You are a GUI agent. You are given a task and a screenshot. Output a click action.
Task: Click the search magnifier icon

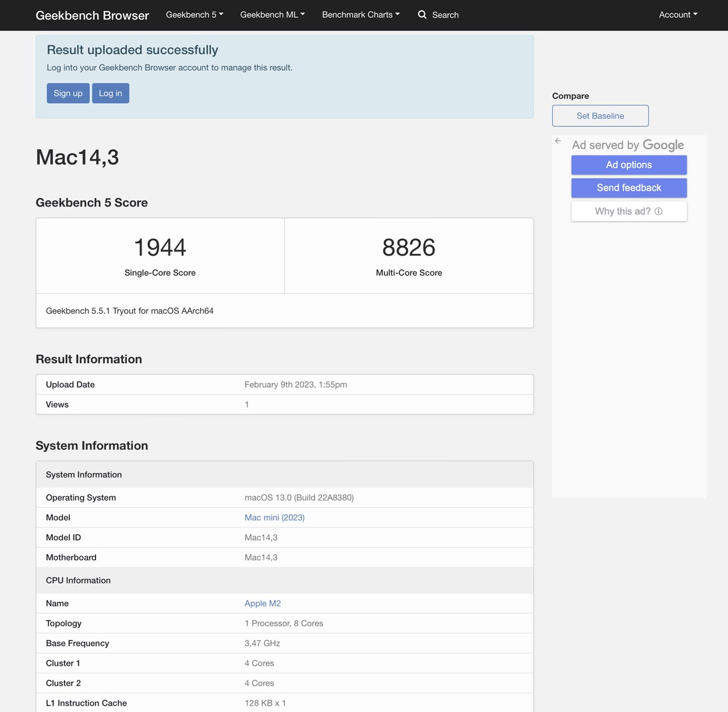[422, 15]
